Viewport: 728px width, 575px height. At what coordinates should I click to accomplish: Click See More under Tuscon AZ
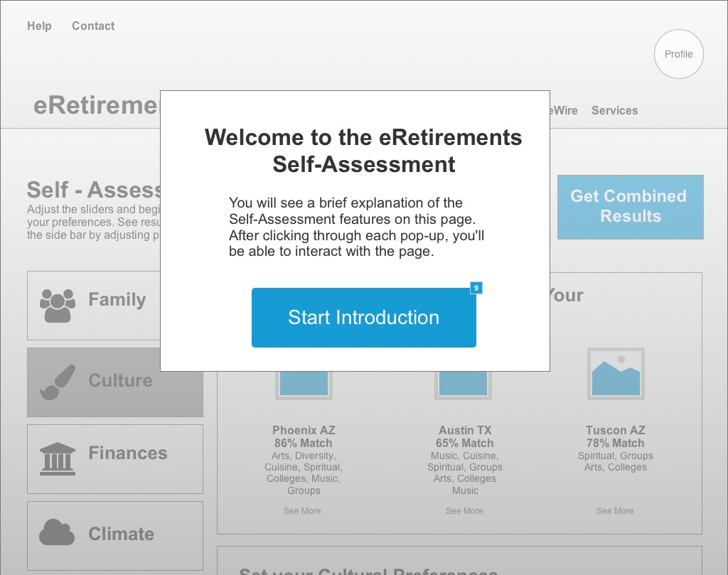click(x=615, y=511)
